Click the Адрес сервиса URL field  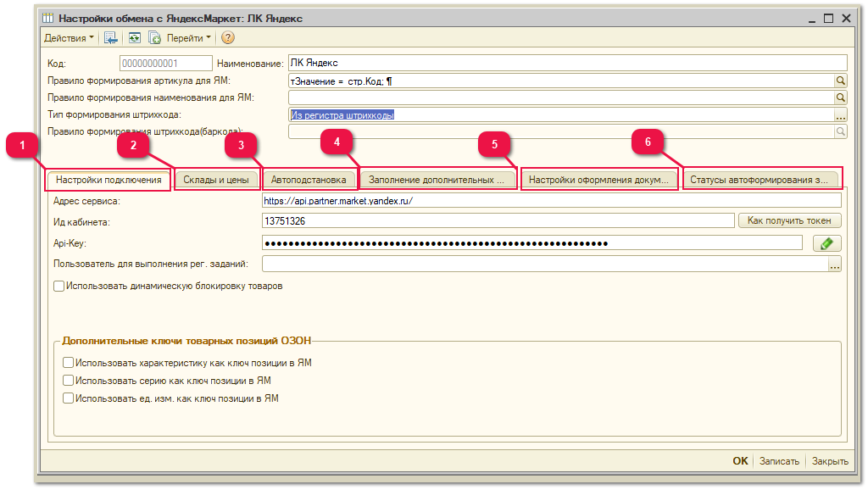coord(551,201)
